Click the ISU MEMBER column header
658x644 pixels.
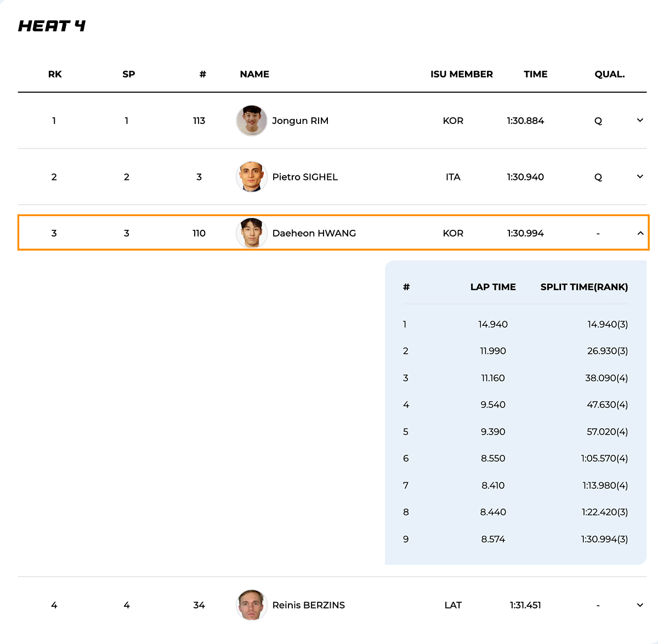(461, 74)
